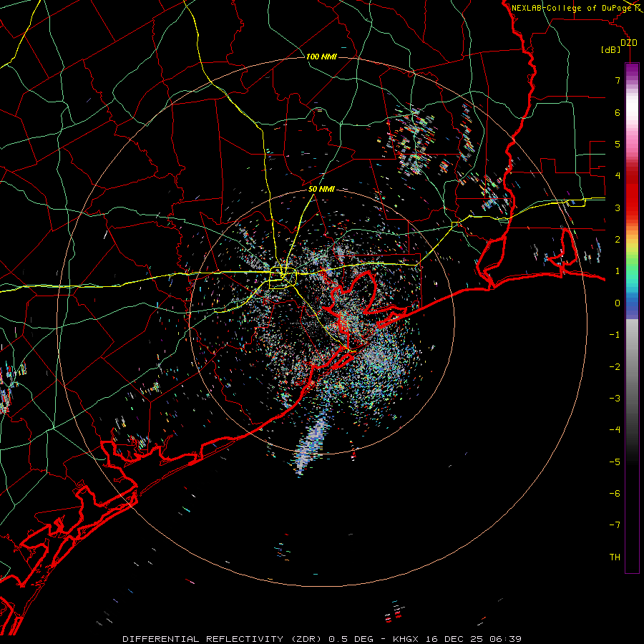Click the NEXLAB-College of DuPage credit text
Image resolution: width=644 pixels, height=644 pixels.
pyautogui.click(x=571, y=8)
